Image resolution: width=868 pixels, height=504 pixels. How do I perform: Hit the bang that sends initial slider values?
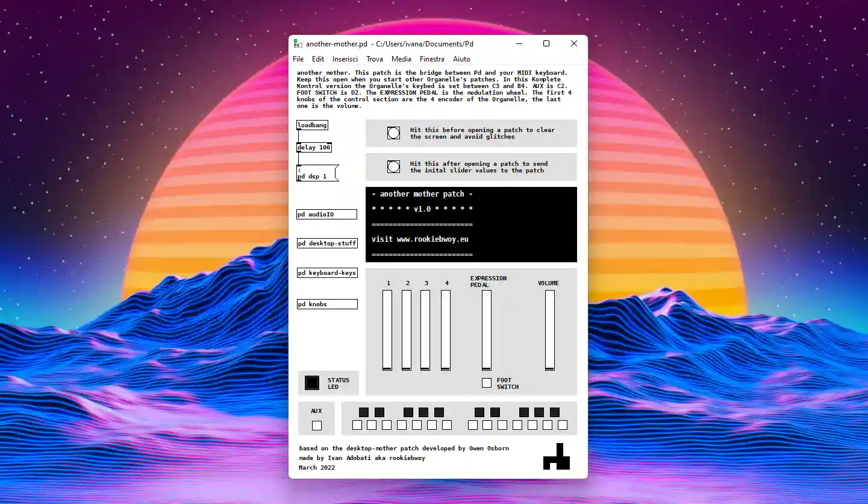click(x=393, y=167)
